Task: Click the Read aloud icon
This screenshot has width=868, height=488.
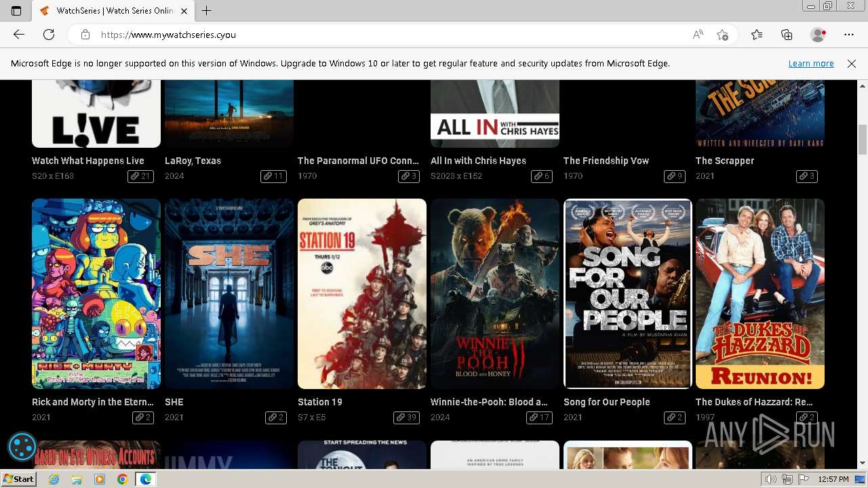Action: [x=698, y=35]
